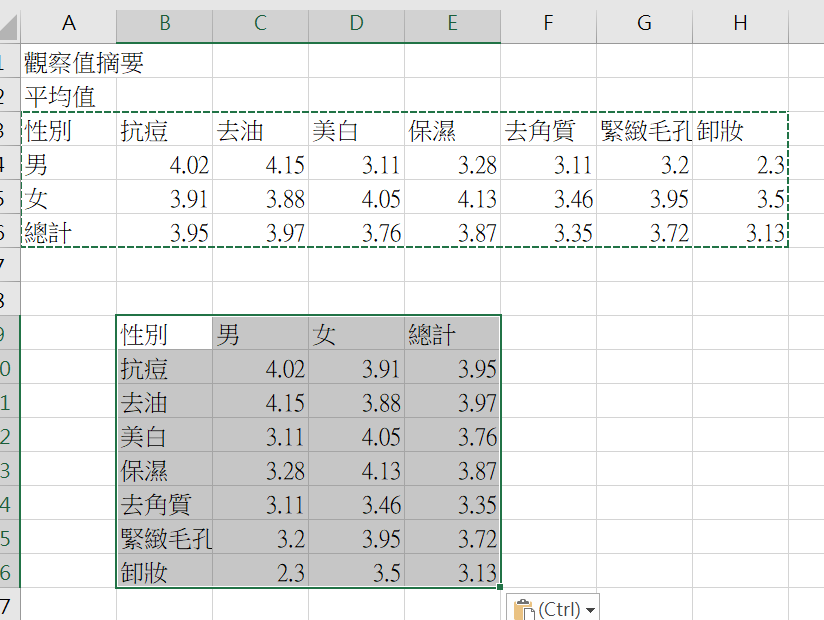
Task: Expand the (Ctrl) paste options dropdown arrow
Action: (591, 609)
